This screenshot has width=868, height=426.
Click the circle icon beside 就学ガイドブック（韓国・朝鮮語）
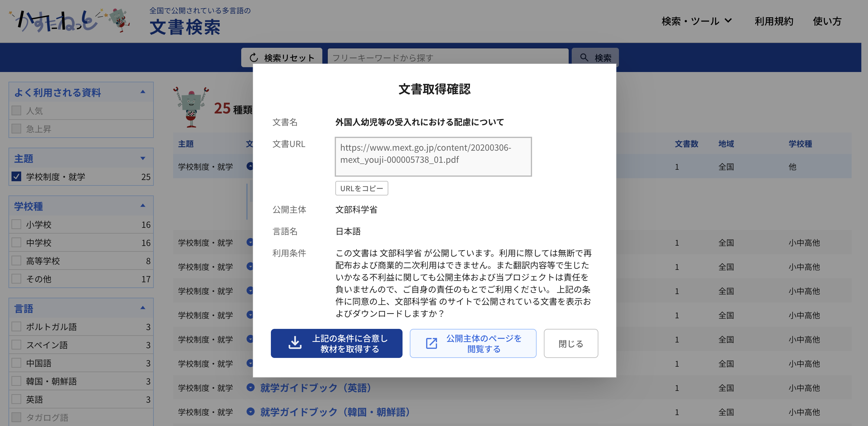point(250,411)
